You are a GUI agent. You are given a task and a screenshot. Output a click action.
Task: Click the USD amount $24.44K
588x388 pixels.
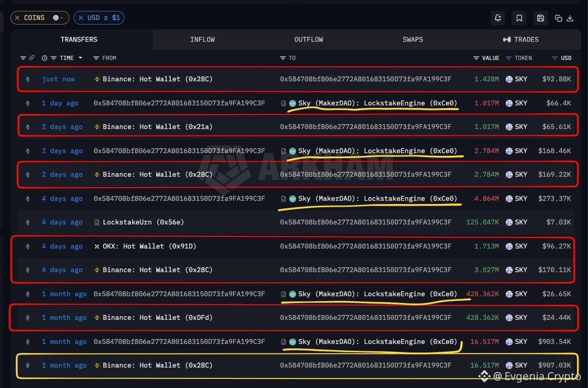point(557,318)
